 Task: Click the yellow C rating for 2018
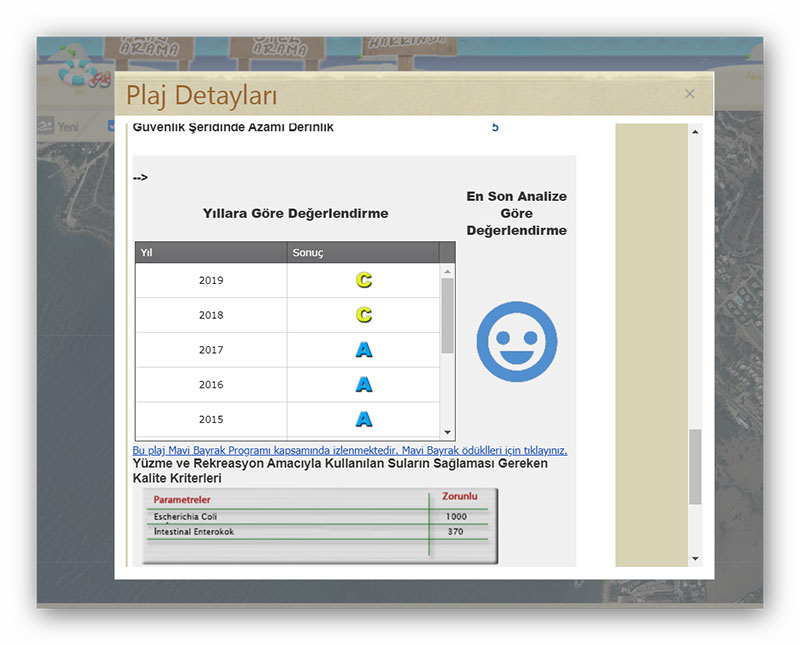coord(364,315)
